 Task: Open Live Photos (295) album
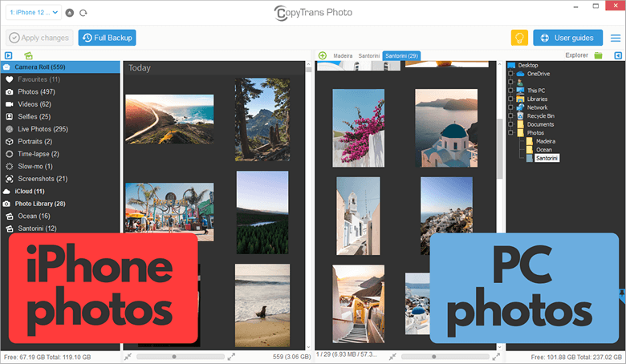pyautogui.click(x=60, y=129)
